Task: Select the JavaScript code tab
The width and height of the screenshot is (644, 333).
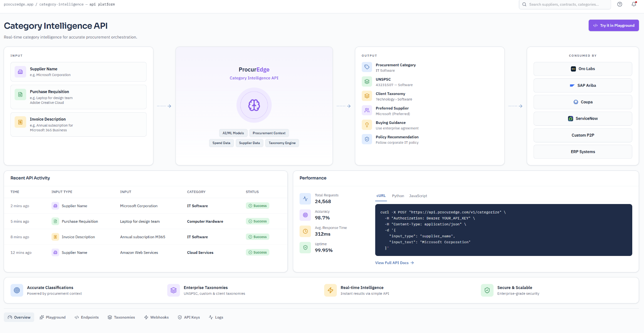Action: click(418, 196)
